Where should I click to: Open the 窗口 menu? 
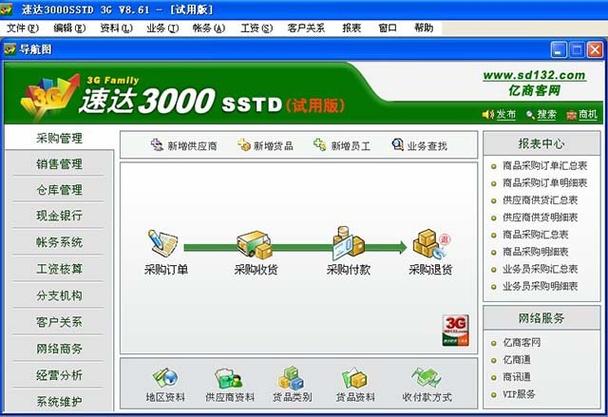[387, 28]
